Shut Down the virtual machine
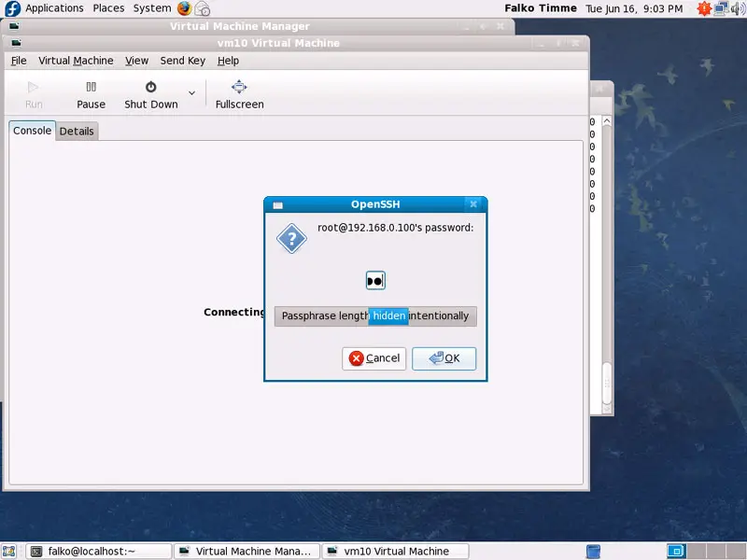 [x=151, y=95]
